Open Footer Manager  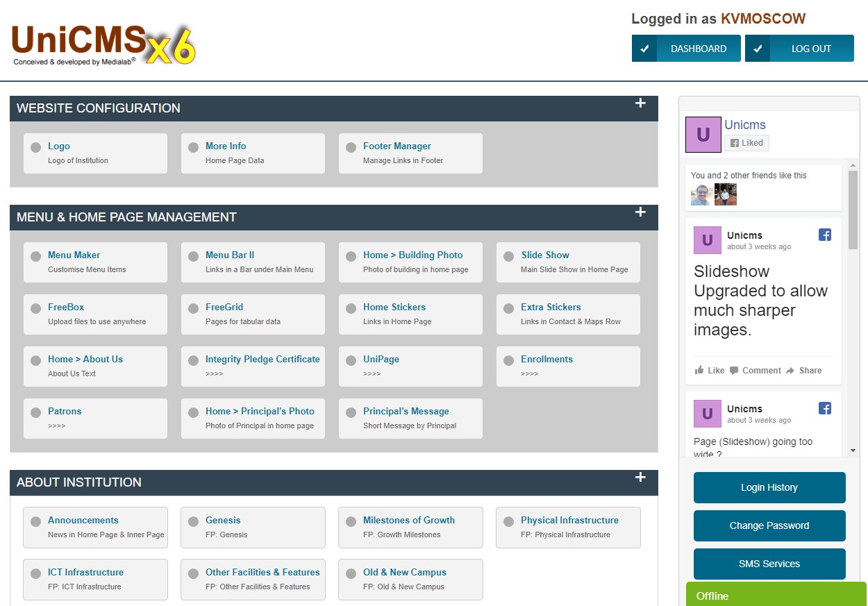tap(410, 153)
